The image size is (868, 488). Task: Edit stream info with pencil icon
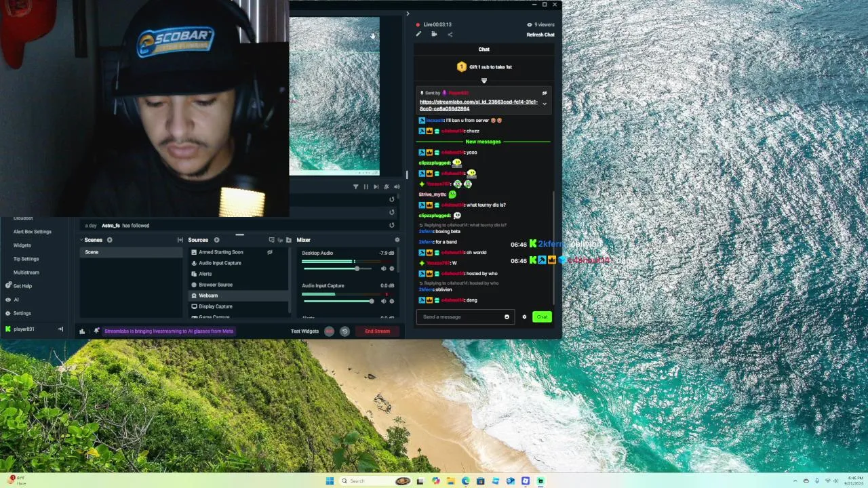(418, 34)
